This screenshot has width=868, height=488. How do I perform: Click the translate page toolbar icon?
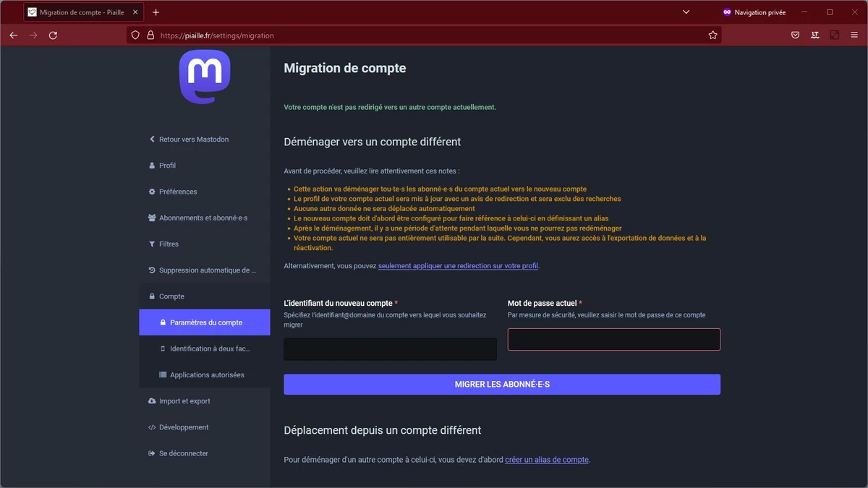(815, 35)
